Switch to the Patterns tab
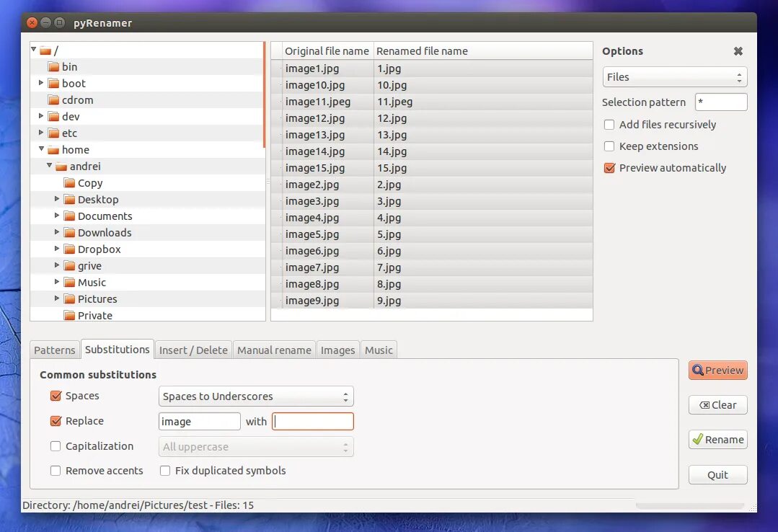This screenshot has height=532, width=778. [x=55, y=350]
